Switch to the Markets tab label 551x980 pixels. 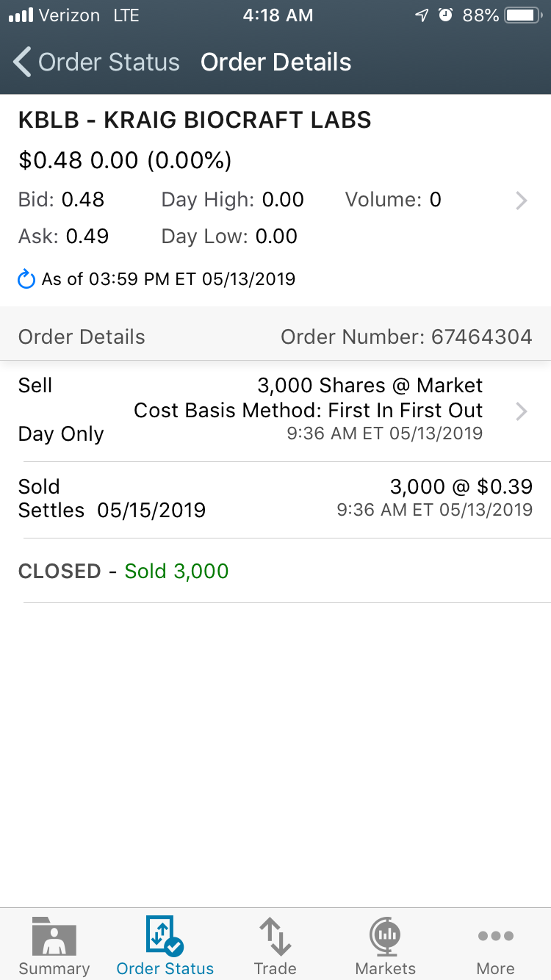[x=385, y=968]
